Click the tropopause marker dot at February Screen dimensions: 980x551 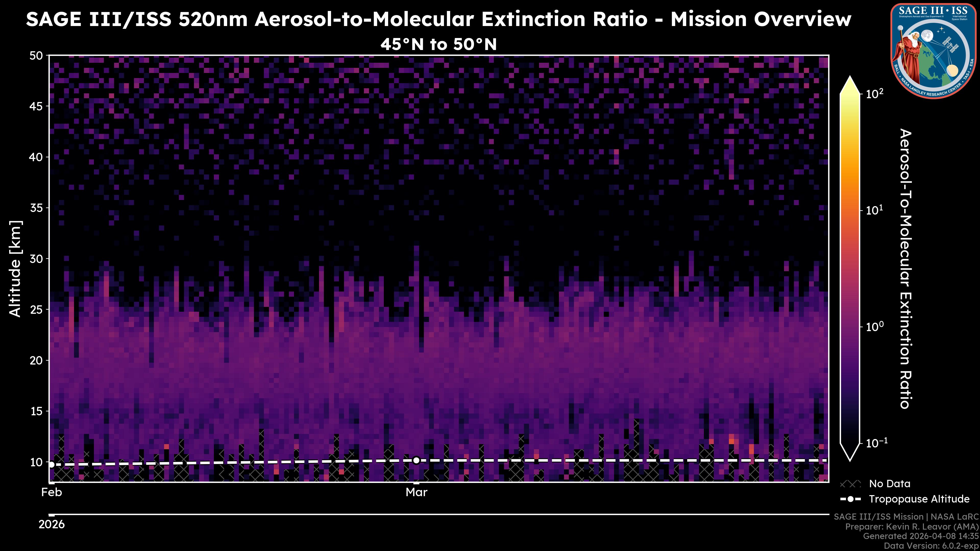tap(52, 464)
